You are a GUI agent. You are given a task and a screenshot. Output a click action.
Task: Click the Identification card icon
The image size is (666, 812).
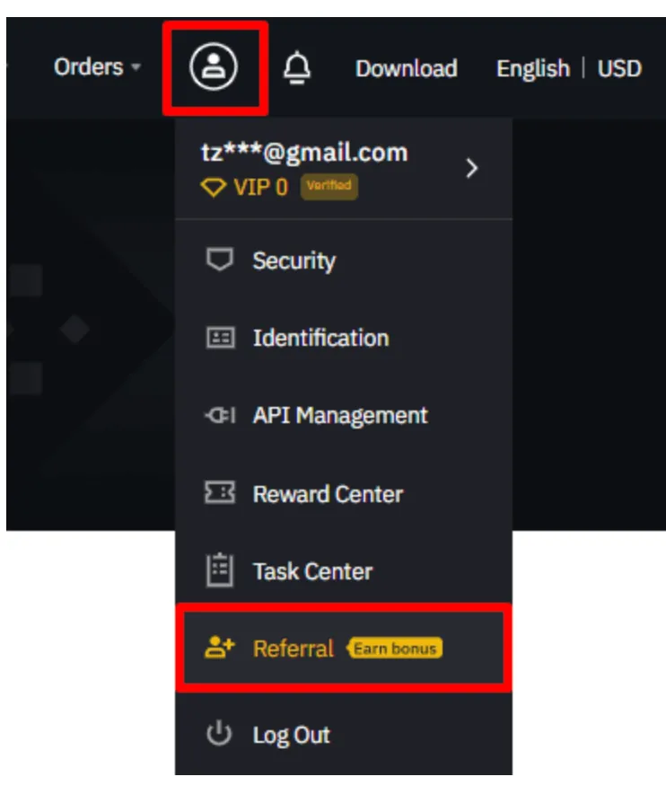tap(221, 338)
